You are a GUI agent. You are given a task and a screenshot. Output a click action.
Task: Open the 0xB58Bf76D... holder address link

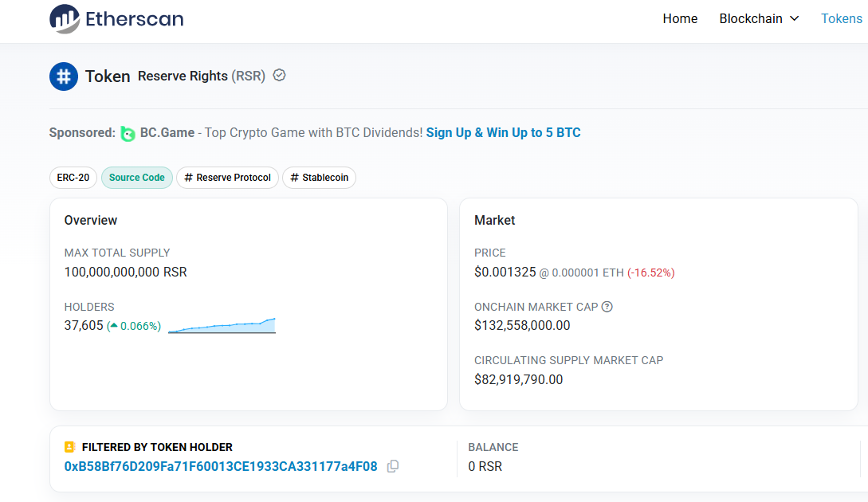click(x=221, y=467)
